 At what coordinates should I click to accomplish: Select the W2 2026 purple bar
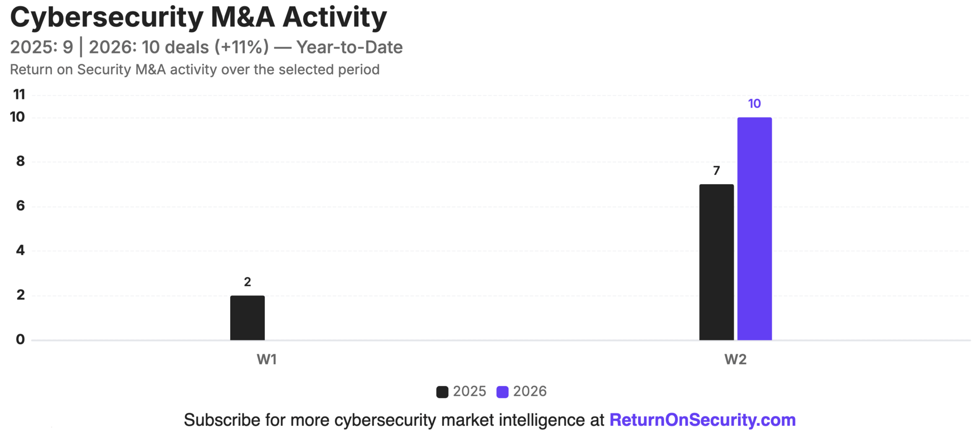pos(754,228)
